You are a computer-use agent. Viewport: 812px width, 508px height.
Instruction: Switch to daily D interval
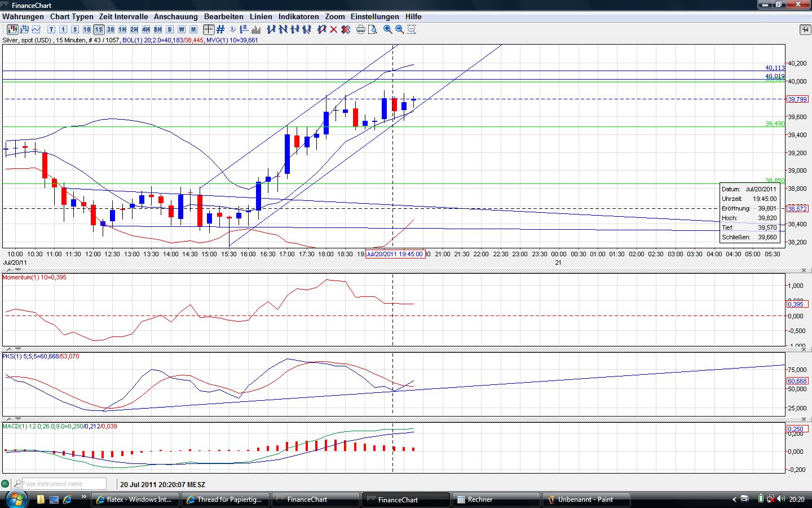coord(170,29)
